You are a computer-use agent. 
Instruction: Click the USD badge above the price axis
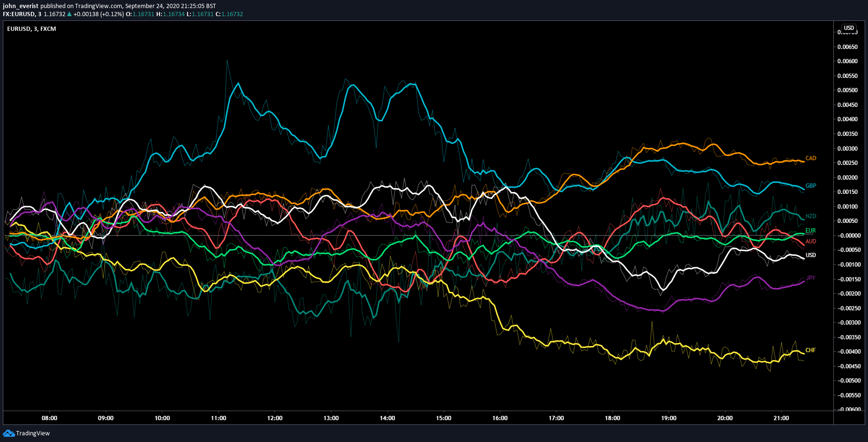(x=849, y=28)
